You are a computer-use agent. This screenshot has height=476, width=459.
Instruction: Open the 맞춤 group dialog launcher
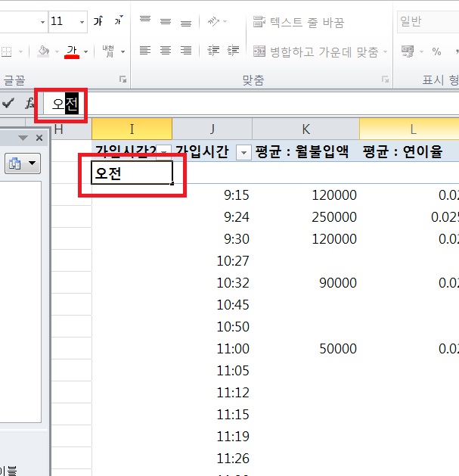click(x=385, y=79)
